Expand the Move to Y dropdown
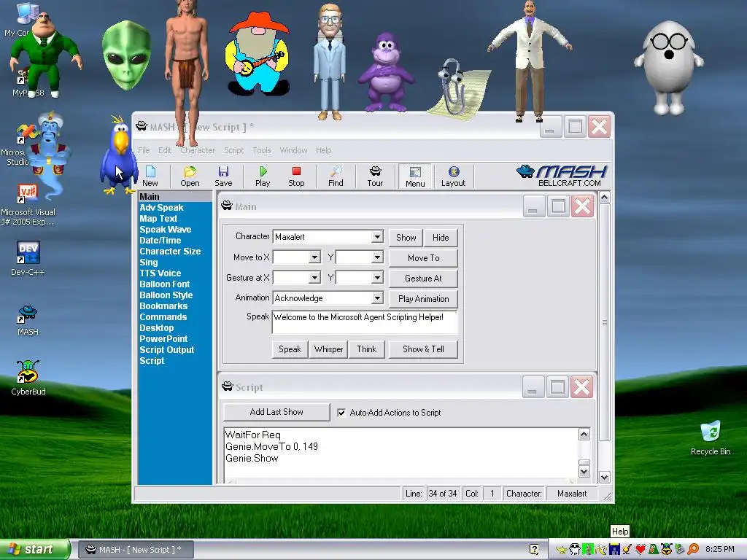 [377, 257]
